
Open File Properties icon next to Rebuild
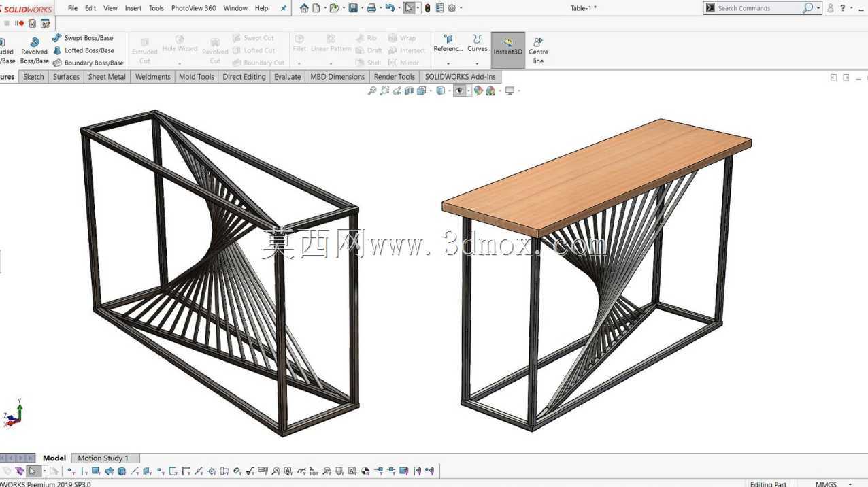point(440,8)
